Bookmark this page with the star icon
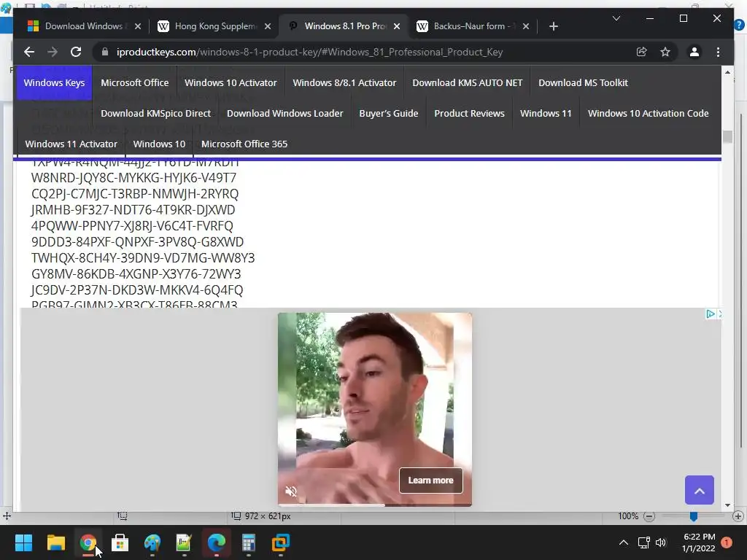Screen dimensions: 747x560 665,52
